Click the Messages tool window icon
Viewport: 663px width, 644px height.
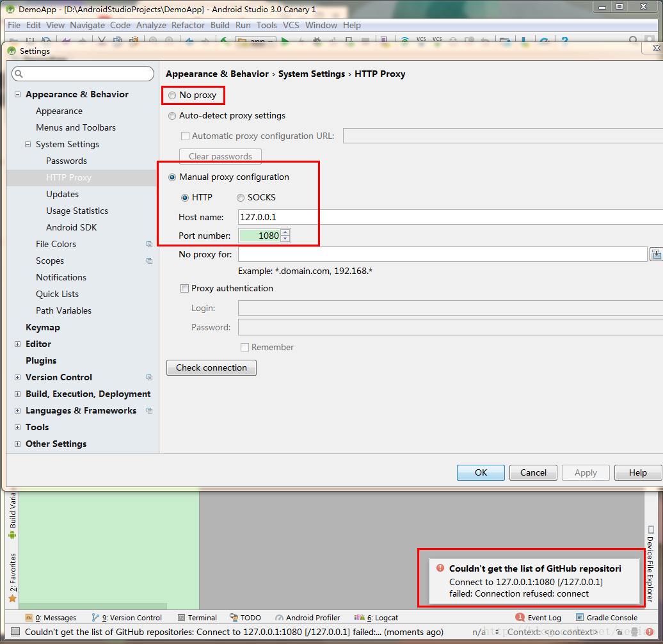click(x=29, y=618)
